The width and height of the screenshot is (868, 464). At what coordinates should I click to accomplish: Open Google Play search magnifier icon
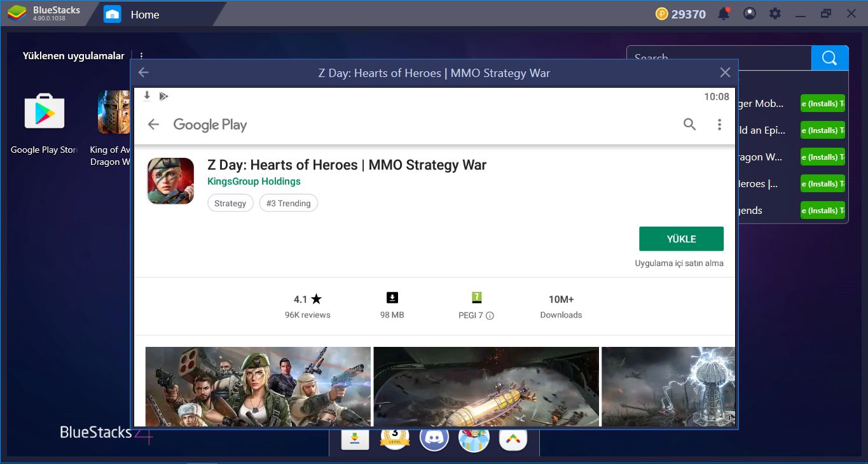(689, 125)
